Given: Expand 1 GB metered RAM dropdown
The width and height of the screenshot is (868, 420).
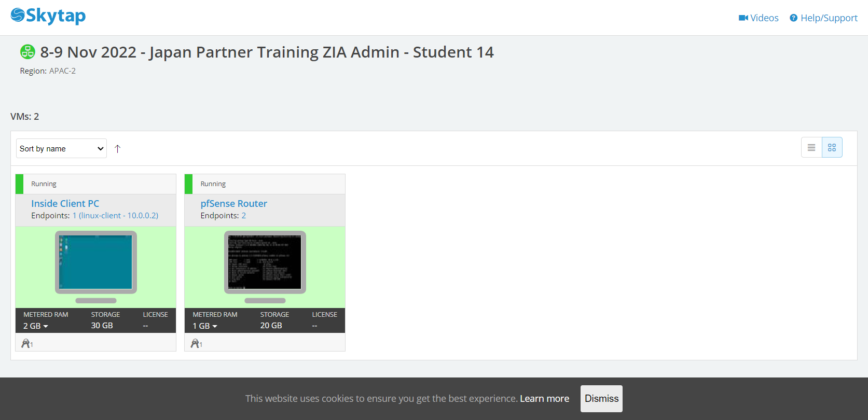Looking at the screenshot, I should (x=205, y=326).
